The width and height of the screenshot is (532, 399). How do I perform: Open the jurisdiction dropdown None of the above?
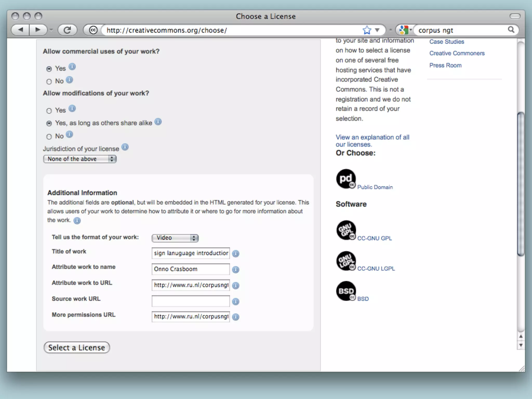[80, 159]
